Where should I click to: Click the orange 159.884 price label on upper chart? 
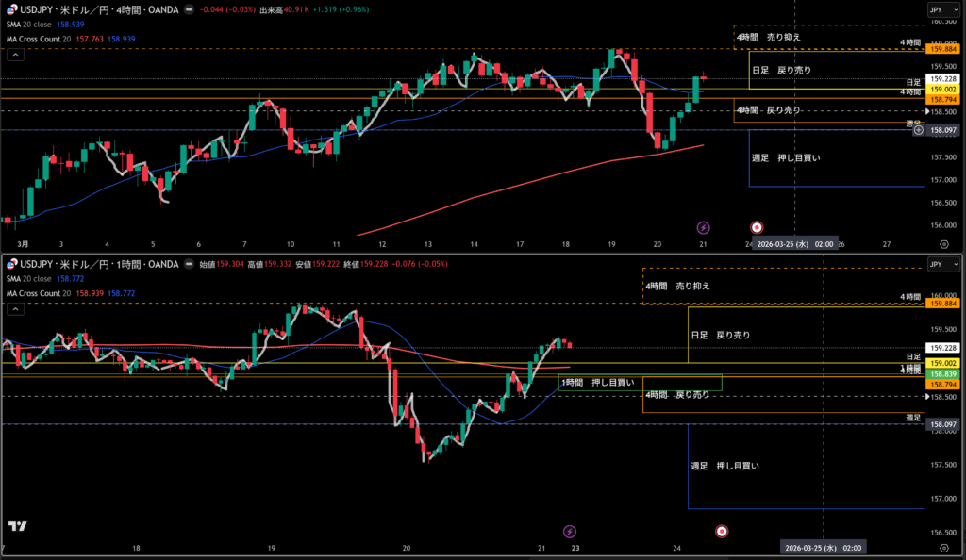pyautogui.click(x=943, y=49)
